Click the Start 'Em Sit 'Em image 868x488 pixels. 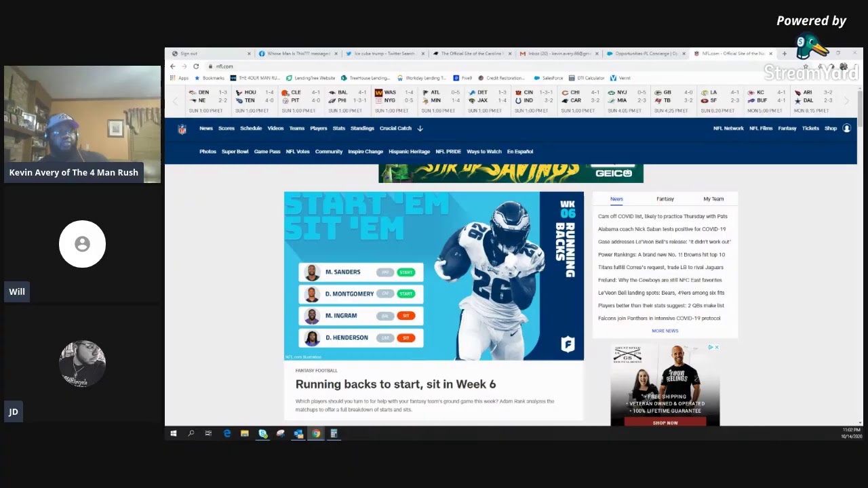434,276
